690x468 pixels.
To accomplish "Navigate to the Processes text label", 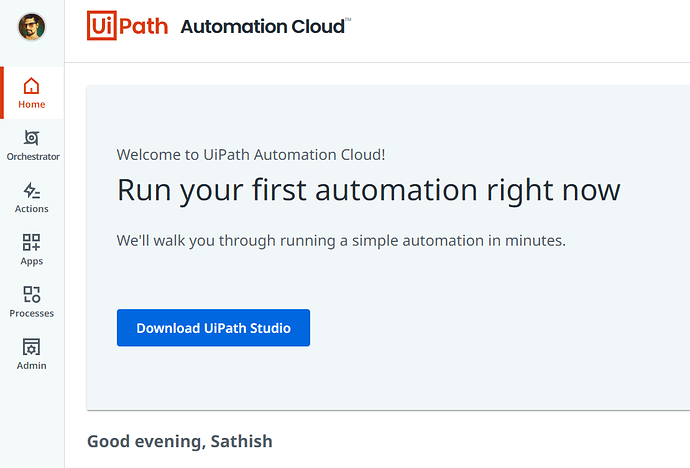I will tap(32, 313).
